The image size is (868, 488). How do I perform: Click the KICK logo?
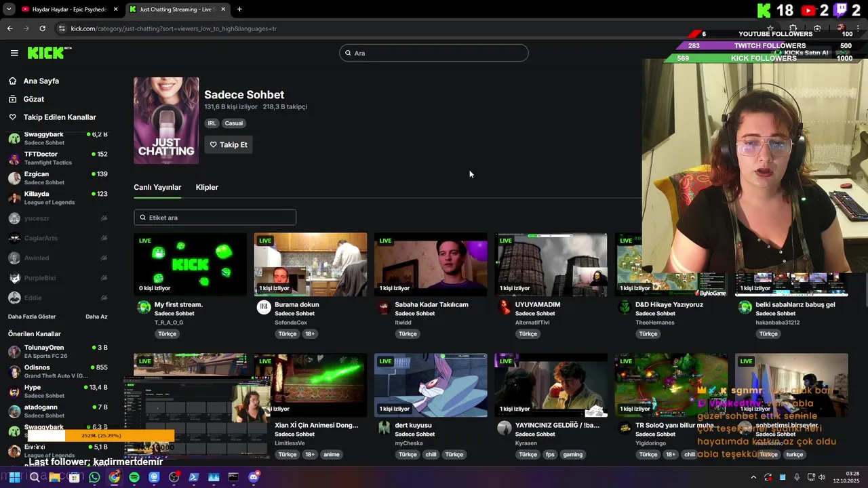tap(49, 53)
